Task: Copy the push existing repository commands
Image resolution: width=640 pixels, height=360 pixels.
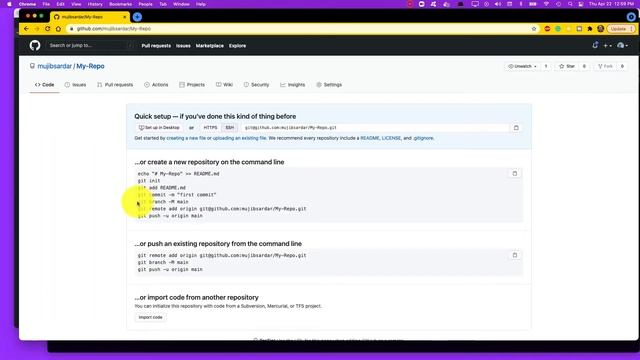Action: (515, 255)
